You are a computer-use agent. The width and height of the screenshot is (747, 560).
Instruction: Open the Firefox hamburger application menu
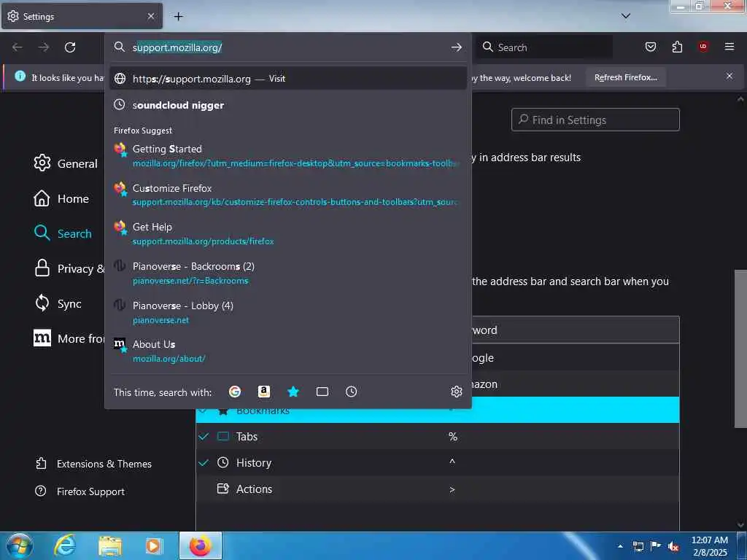(x=729, y=47)
